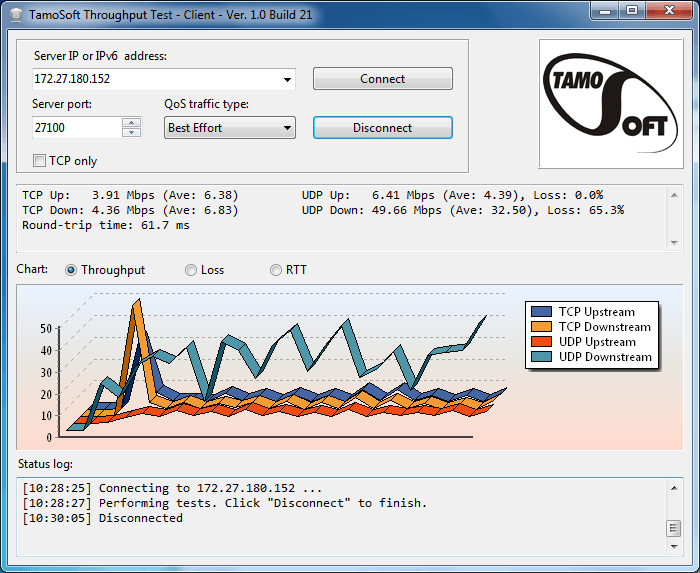The width and height of the screenshot is (700, 573).
Task: Enable the TCP only checkbox
Action: pyautogui.click(x=39, y=161)
